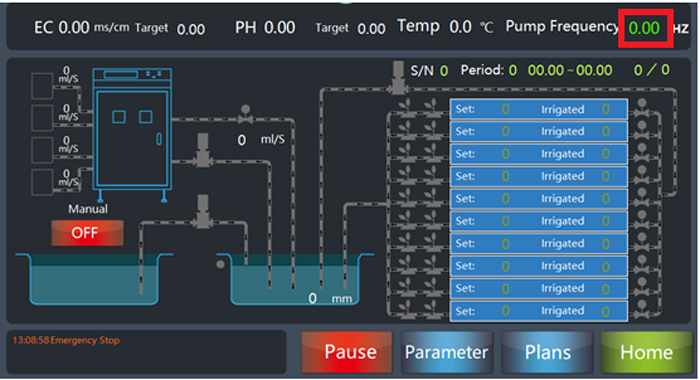Click the Emergency Stop alarm message
Image resolution: width=700 pixels, height=380 pixels.
click(x=66, y=340)
